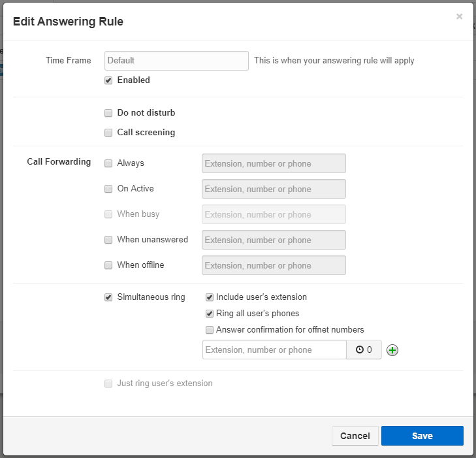Check the When unanswered forwarding option
The image size is (476, 458).
click(108, 240)
